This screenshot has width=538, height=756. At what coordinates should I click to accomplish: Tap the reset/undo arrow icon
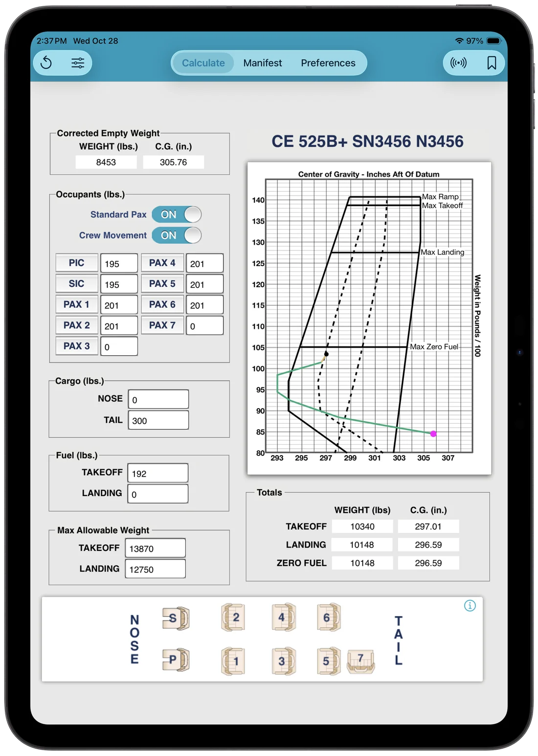(46, 63)
